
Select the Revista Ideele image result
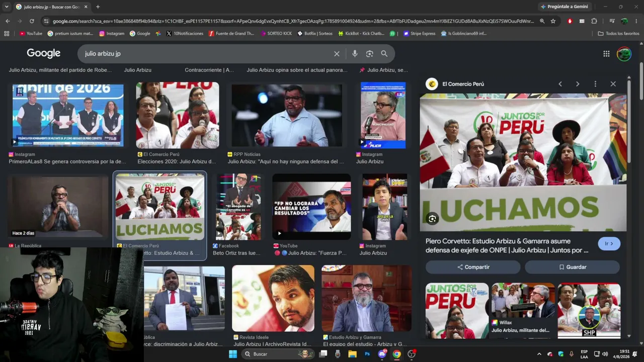(273, 298)
